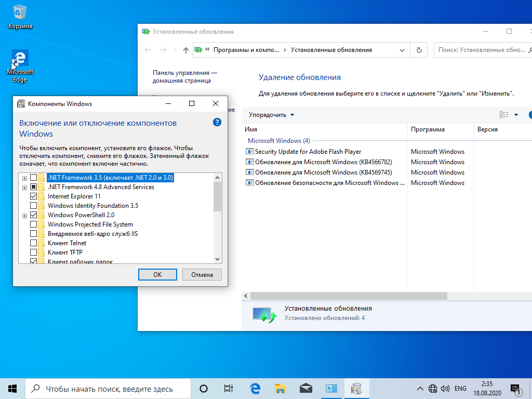Viewport: 532px width, 399px height.
Task: Open File Explorer from the taskbar
Action: click(x=280, y=389)
